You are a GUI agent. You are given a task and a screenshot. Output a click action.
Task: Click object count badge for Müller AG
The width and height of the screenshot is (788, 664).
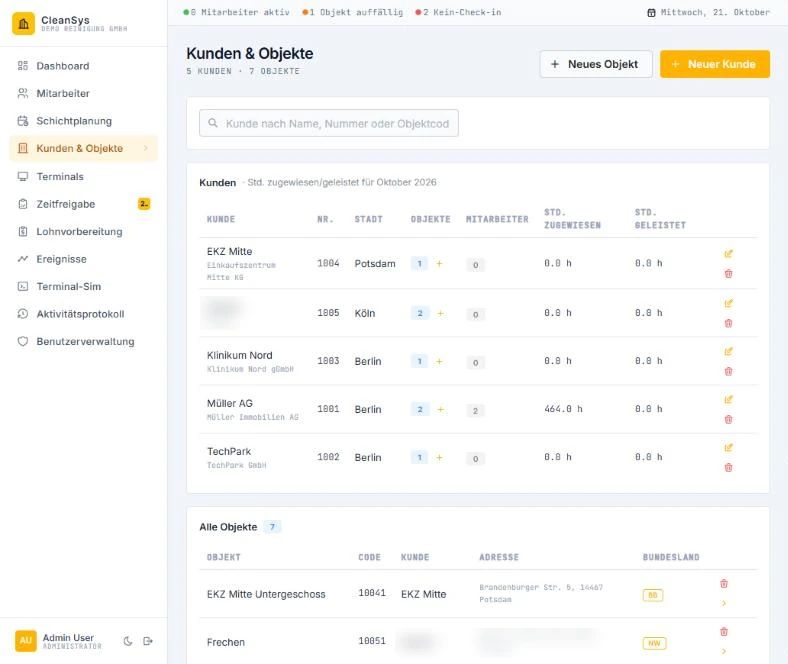[x=420, y=410]
